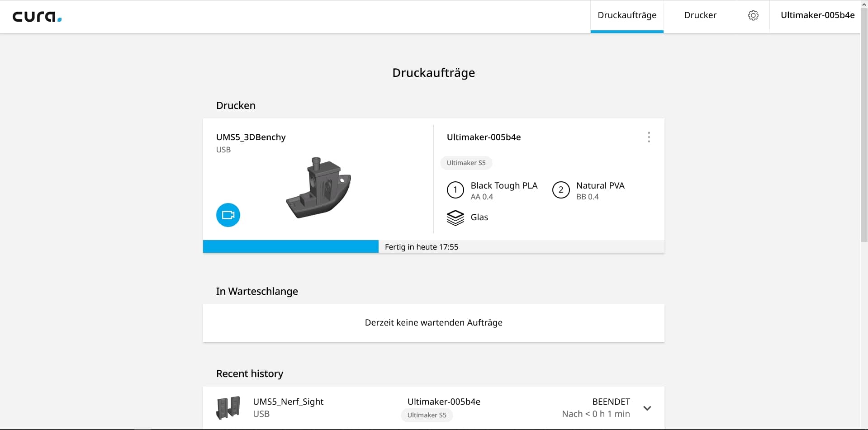Click the Drucken section heading
The height and width of the screenshot is (430, 868).
tap(236, 105)
